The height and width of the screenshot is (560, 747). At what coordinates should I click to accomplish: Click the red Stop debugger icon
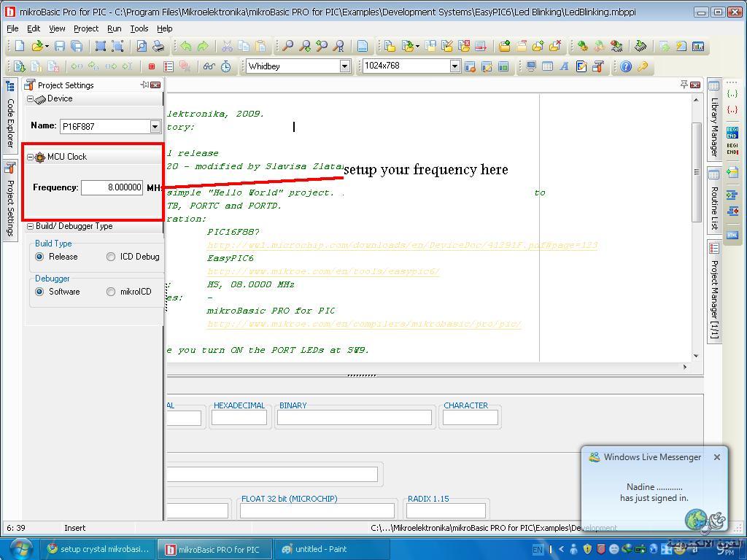tap(152, 66)
